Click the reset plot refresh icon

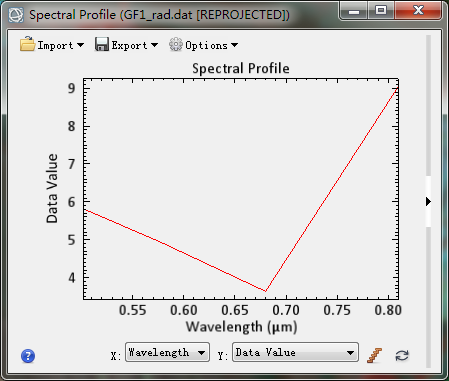coord(402,355)
